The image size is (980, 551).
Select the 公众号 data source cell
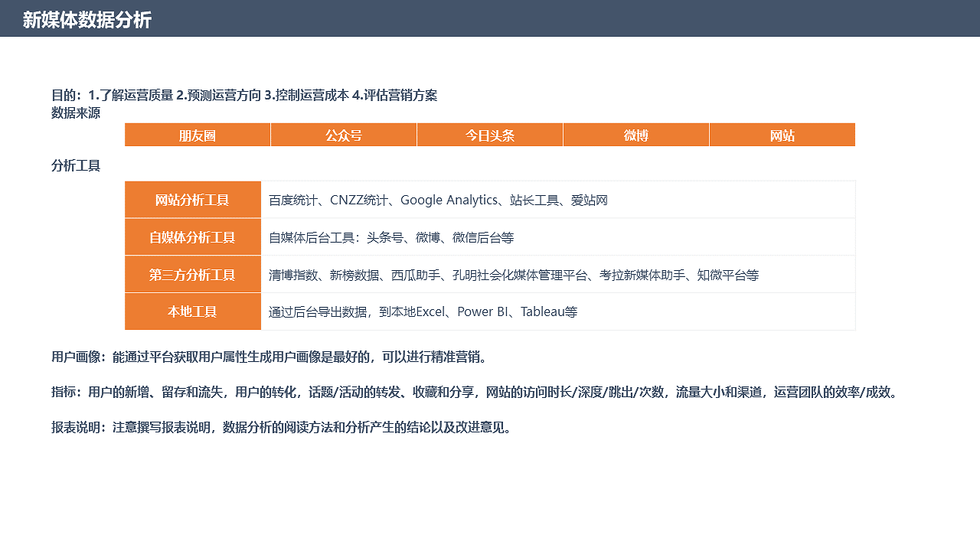(x=344, y=135)
